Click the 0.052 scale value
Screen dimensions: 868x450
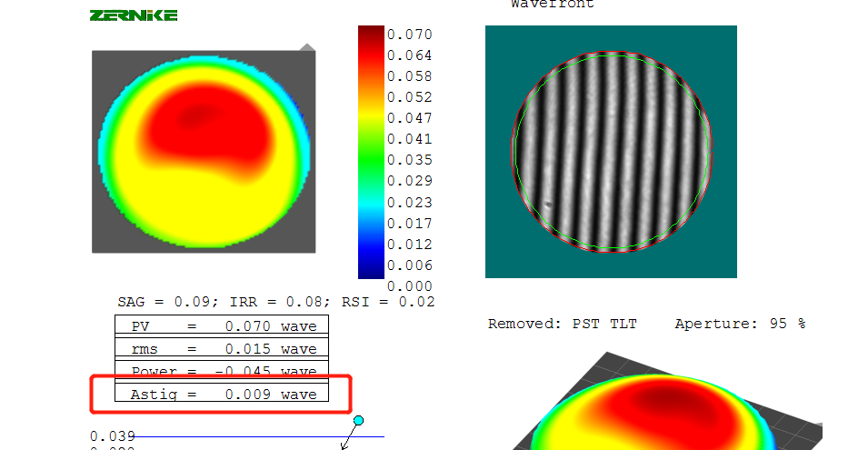pyautogui.click(x=410, y=97)
